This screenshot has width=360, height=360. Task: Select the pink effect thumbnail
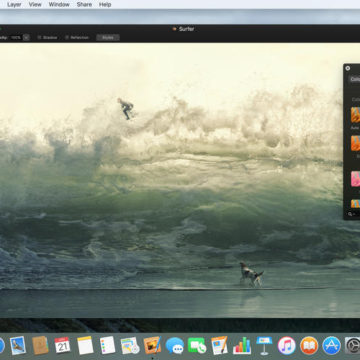click(355, 179)
